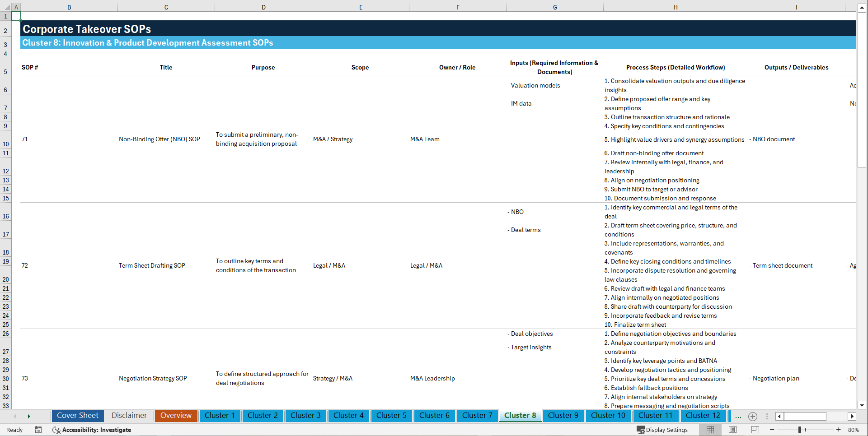
Task: Select cell A1 by clicking it
Action: click(16, 16)
